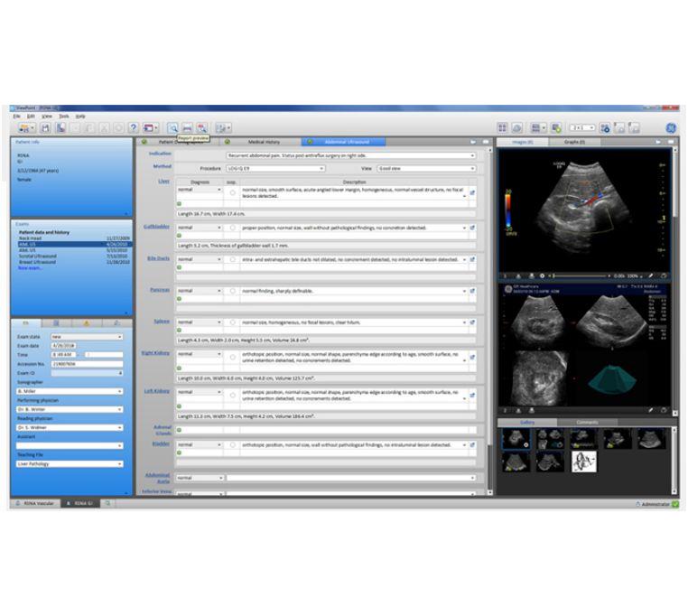Open the View dropdown showing Good view
Viewport: 688px width, 616px height.
coord(470,168)
